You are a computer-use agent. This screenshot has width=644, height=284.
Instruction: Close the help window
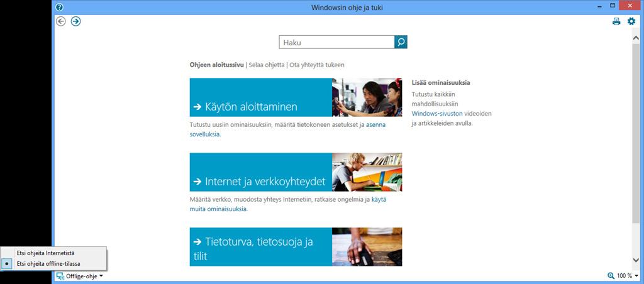(631, 5)
